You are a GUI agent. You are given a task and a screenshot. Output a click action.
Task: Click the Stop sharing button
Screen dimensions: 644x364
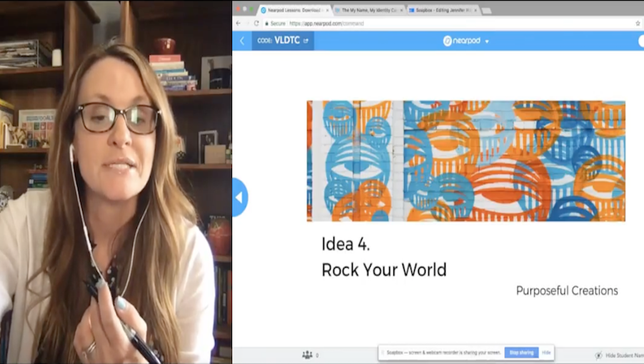[x=520, y=353]
